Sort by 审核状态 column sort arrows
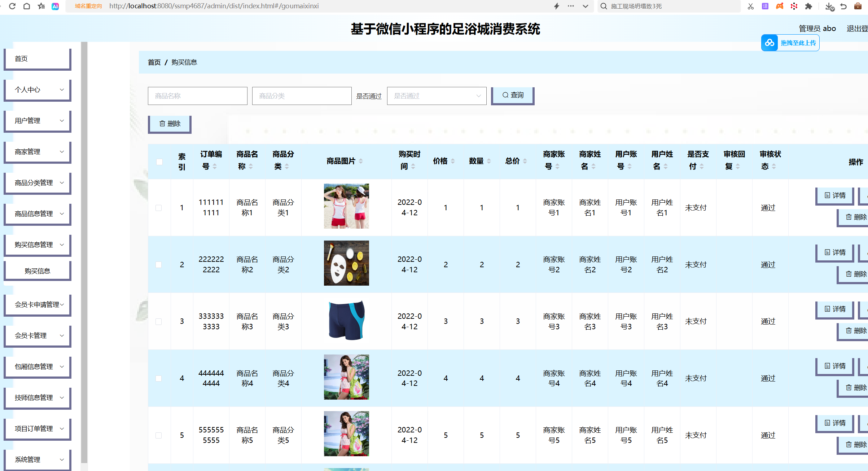 click(x=774, y=166)
